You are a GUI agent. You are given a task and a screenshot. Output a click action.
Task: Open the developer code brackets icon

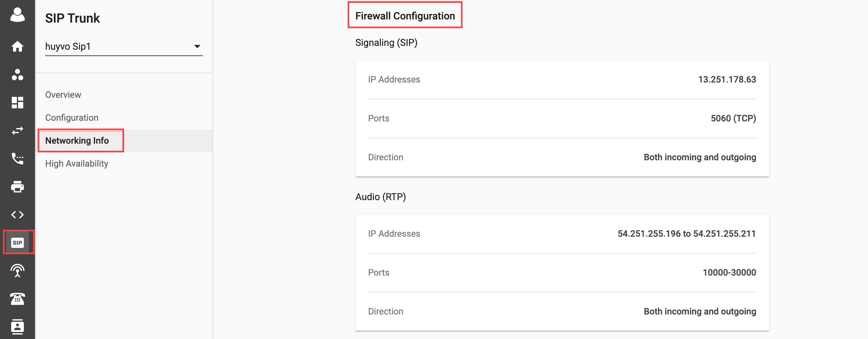click(x=17, y=214)
